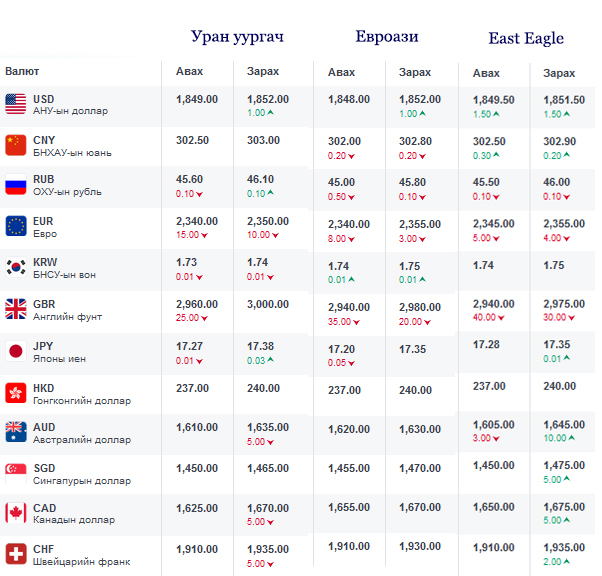This screenshot has width=602, height=576.
Task: Open the East Eagle exchange heading
Action: click(526, 39)
